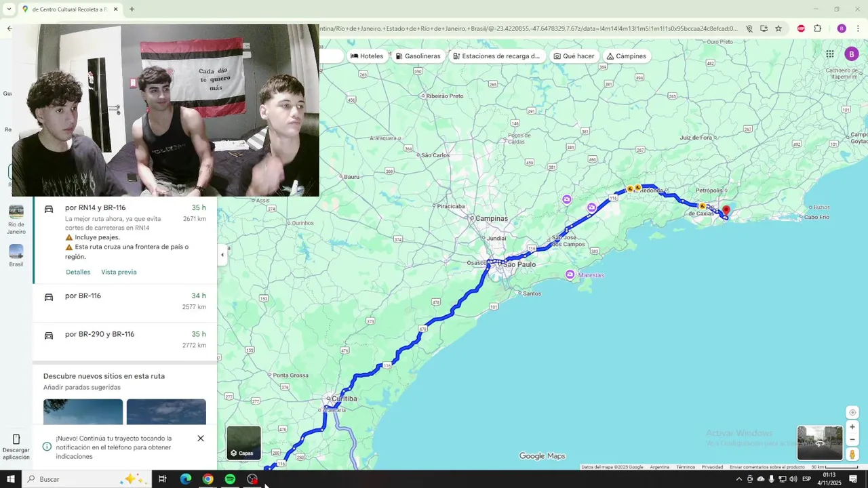Open the Windows Start menu
The width and height of the screenshot is (868, 488).
pos(10,479)
